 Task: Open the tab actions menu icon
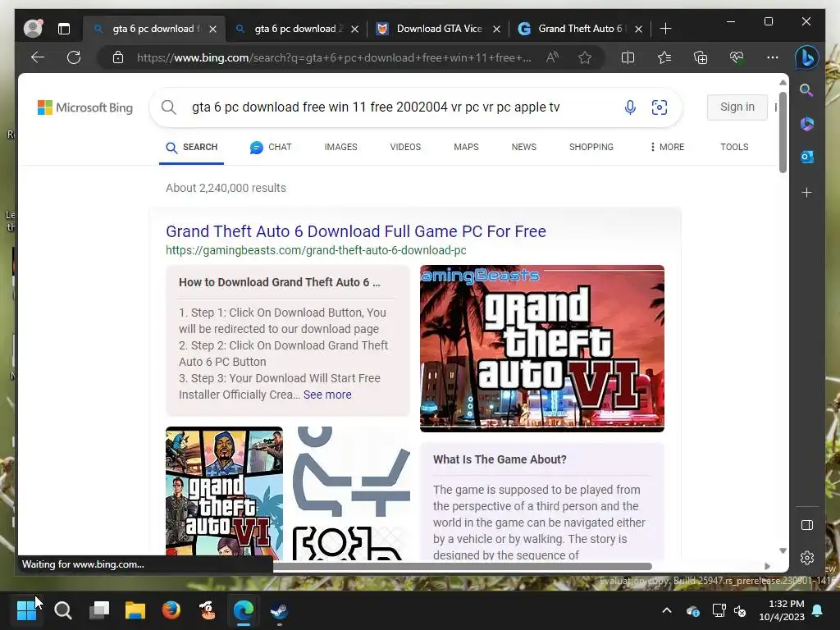tap(64, 29)
